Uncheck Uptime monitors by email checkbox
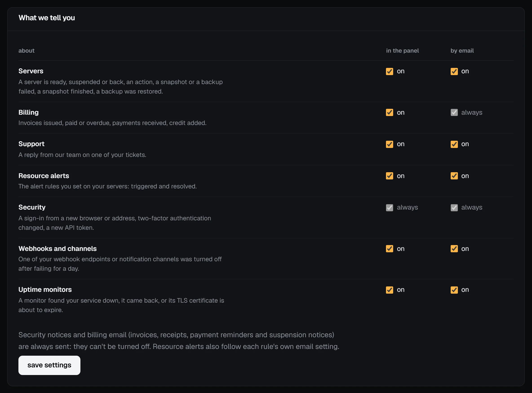The image size is (532, 393). pyautogui.click(x=454, y=290)
